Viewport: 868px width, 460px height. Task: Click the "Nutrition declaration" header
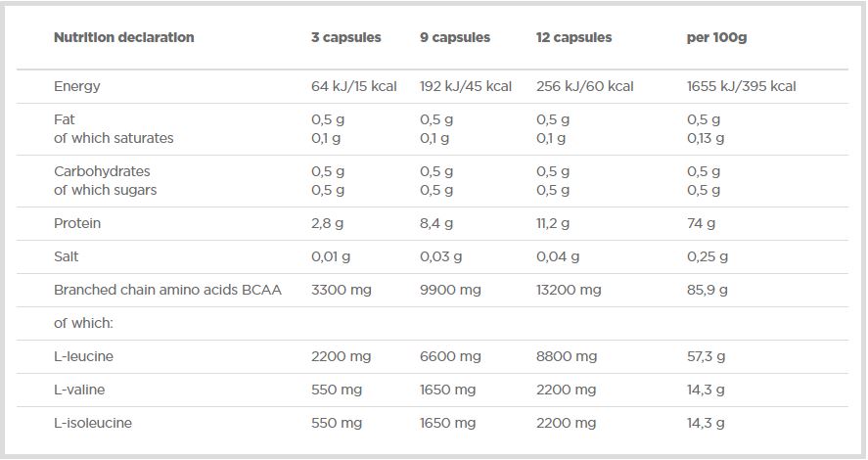coord(123,37)
